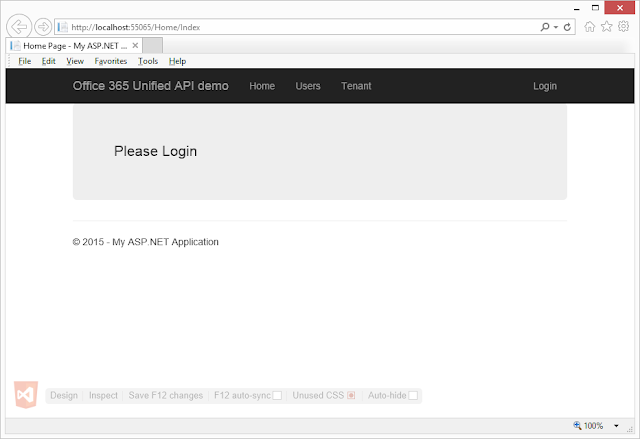Image resolution: width=640 pixels, height=439 pixels.
Task: Go back with the browser Back arrow
Action: 19,27
